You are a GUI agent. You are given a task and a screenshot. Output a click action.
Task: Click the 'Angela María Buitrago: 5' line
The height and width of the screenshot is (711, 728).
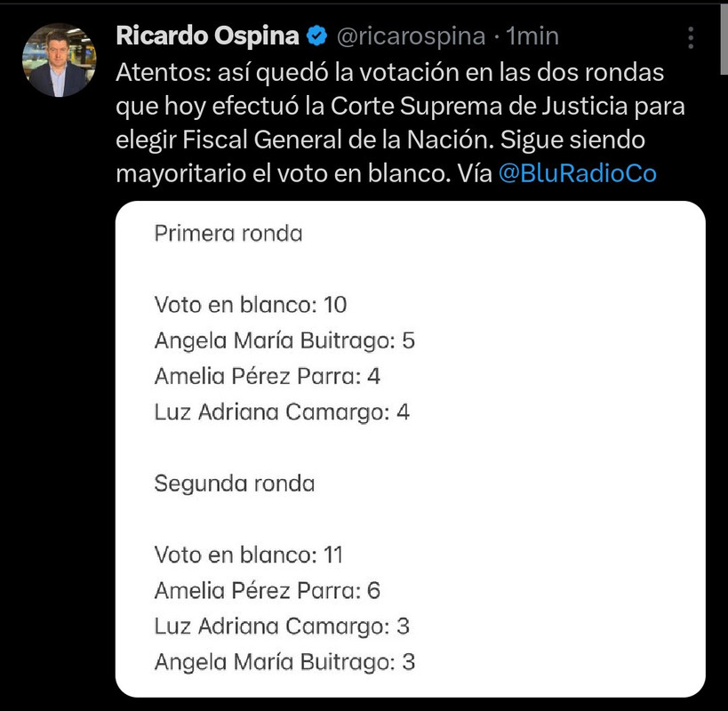click(284, 341)
